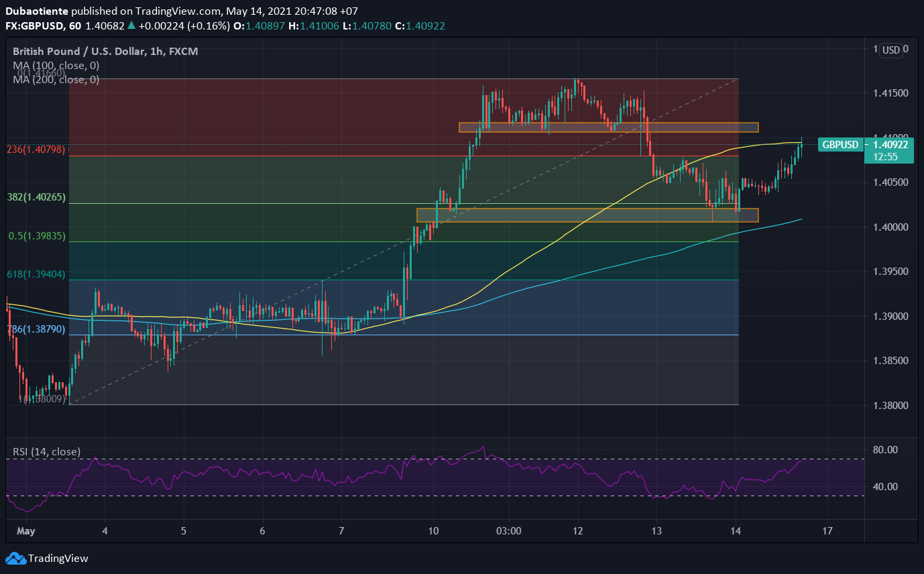The image size is (924, 574).
Task: Click the Fibonacci label 618(1.39404)
Action: click(36, 274)
